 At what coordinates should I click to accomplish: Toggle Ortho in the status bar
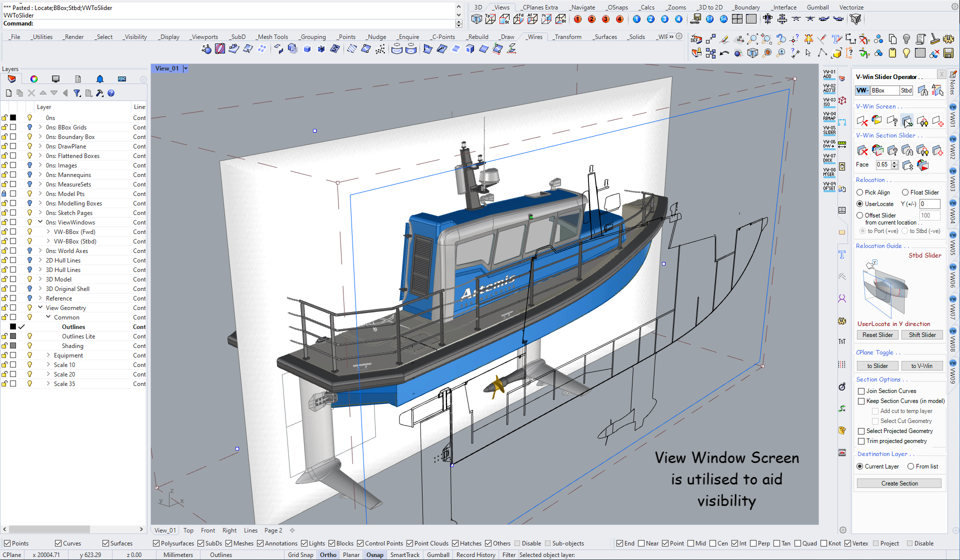(328, 555)
